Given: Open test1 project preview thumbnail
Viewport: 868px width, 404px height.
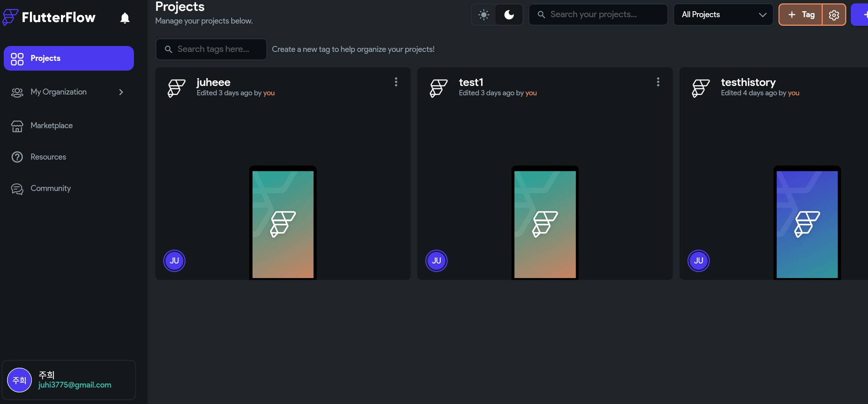Looking at the screenshot, I should coord(545,223).
